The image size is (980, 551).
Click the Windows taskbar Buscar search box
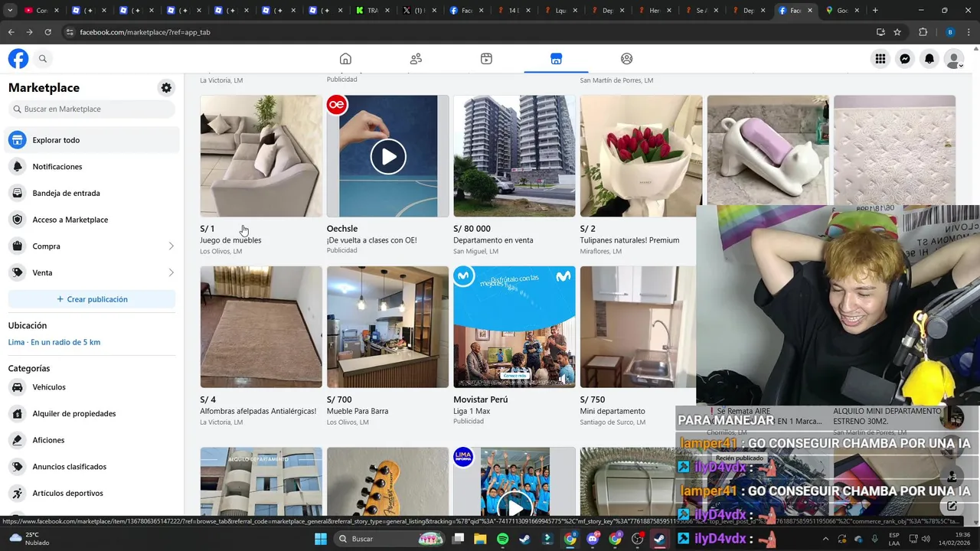coord(390,539)
